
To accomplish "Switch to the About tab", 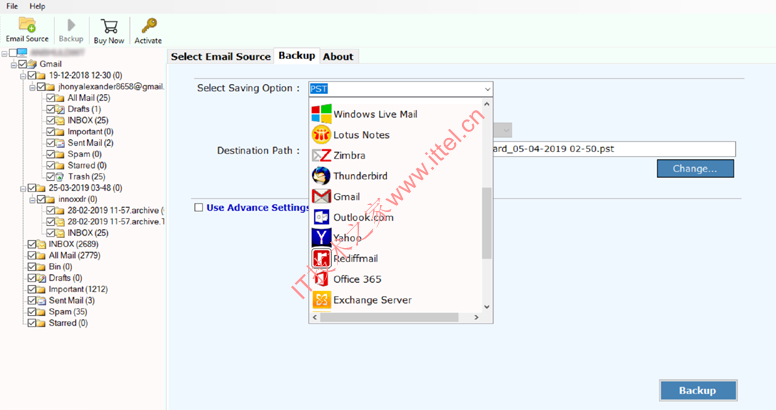I will coord(338,56).
